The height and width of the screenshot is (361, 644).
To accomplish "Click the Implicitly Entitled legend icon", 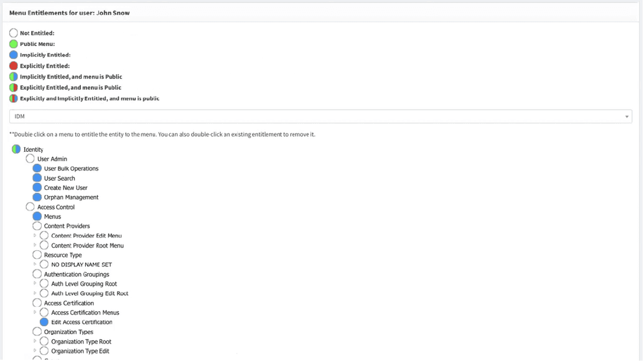I will [x=13, y=55].
